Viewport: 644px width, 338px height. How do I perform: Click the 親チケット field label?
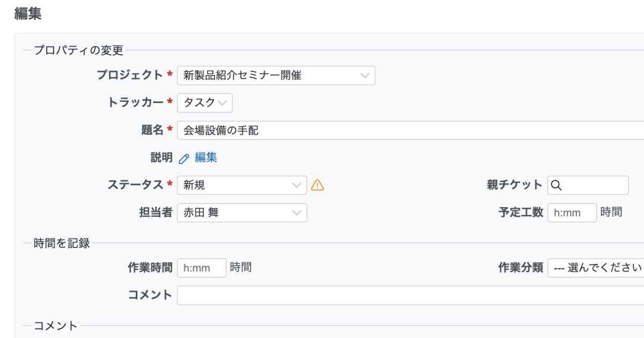click(x=515, y=185)
